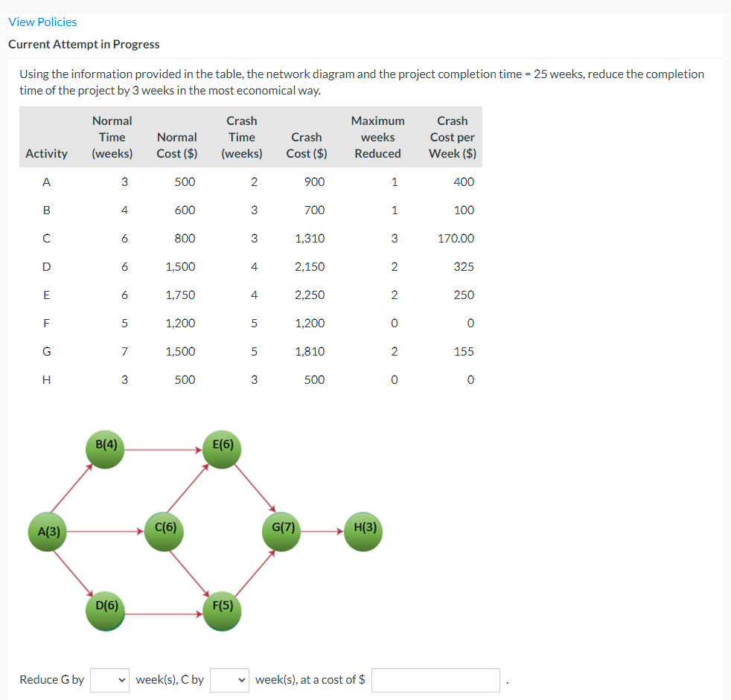Select node A(3) in the network diagram
The width and height of the screenshot is (731, 700).
tap(47, 532)
